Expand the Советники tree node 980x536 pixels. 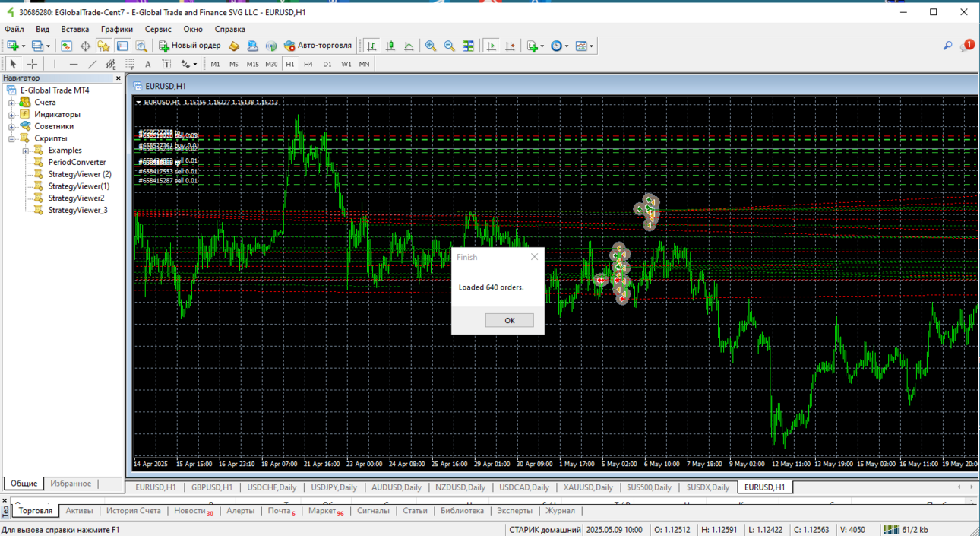[12, 127]
